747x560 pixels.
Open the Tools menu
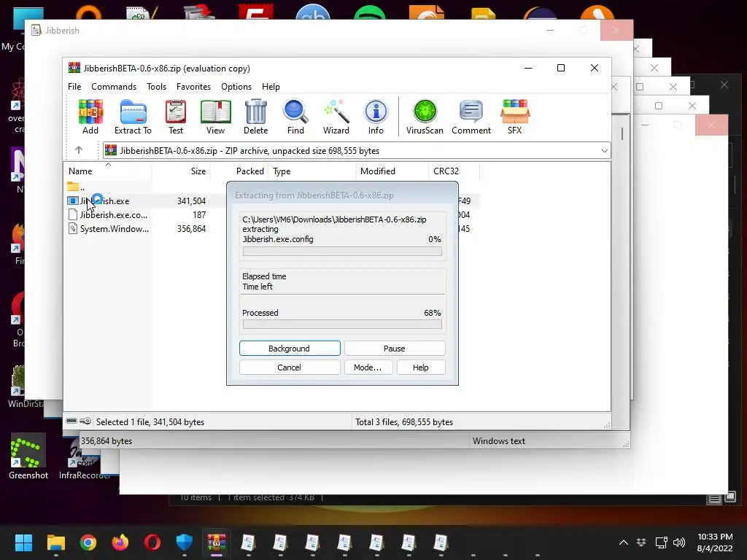tap(156, 87)
